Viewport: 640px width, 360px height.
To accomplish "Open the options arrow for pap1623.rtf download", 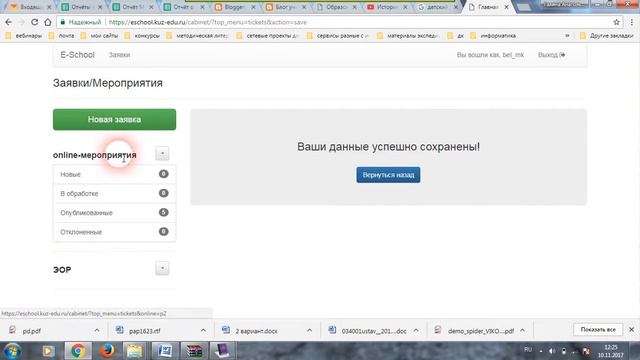I will coord(203,330).
